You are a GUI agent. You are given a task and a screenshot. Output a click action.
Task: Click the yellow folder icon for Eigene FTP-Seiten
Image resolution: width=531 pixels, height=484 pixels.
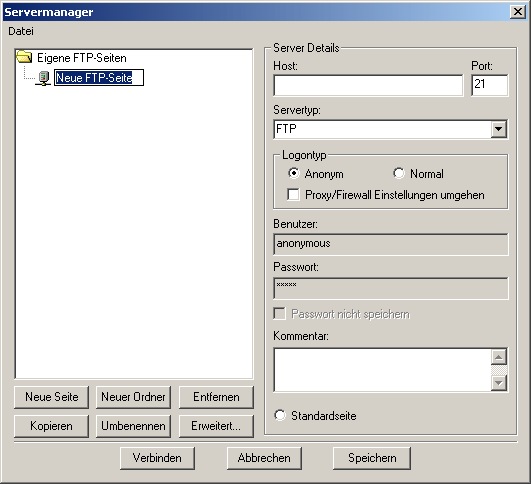pos(24,57)
